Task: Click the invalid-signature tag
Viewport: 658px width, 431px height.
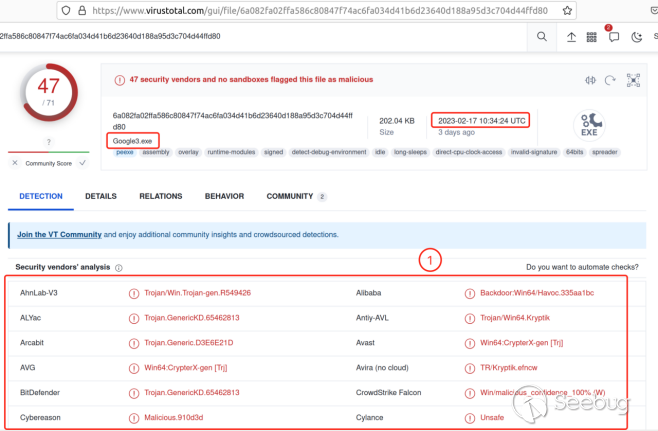Action: click(534, 152)
